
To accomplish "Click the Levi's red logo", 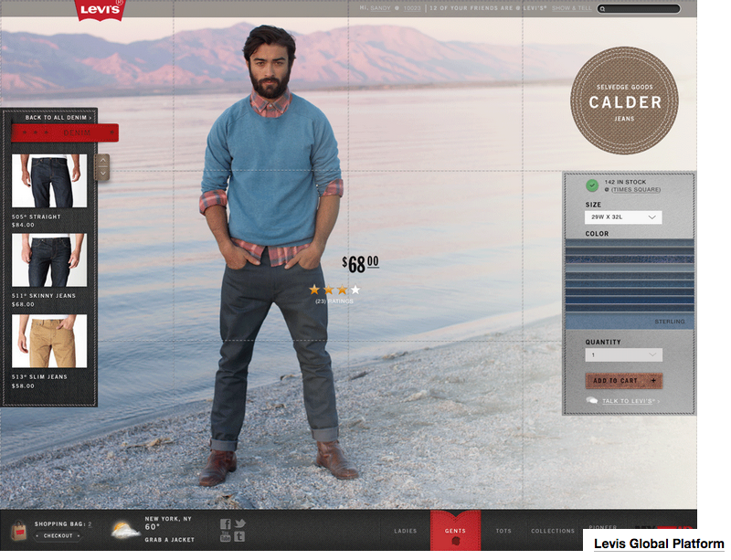I will click(100, 9).
